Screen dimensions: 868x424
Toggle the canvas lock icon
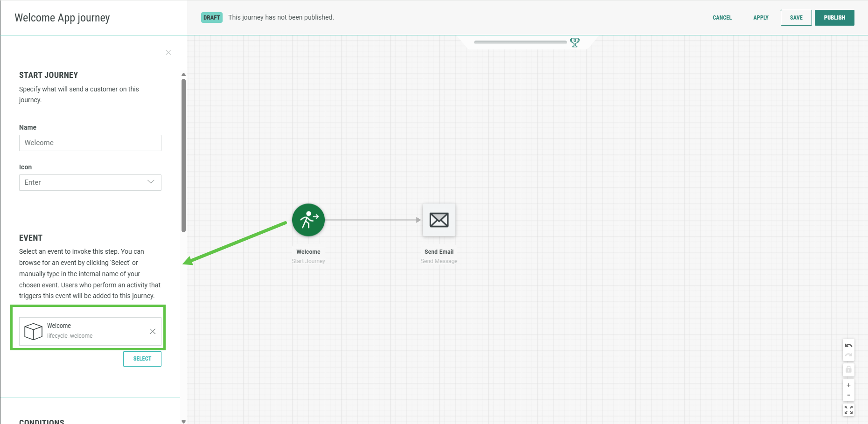(x=848, y=369)
